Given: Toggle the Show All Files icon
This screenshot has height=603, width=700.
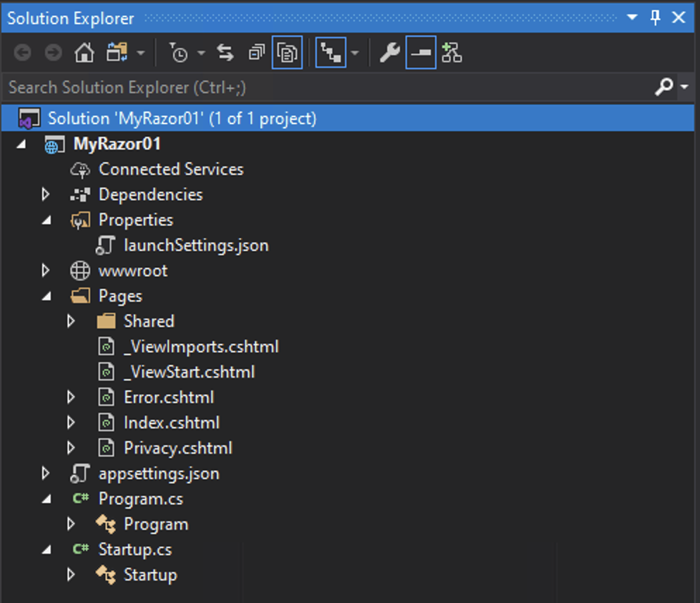Looking at the screenshot, I should tap(286, 52).
